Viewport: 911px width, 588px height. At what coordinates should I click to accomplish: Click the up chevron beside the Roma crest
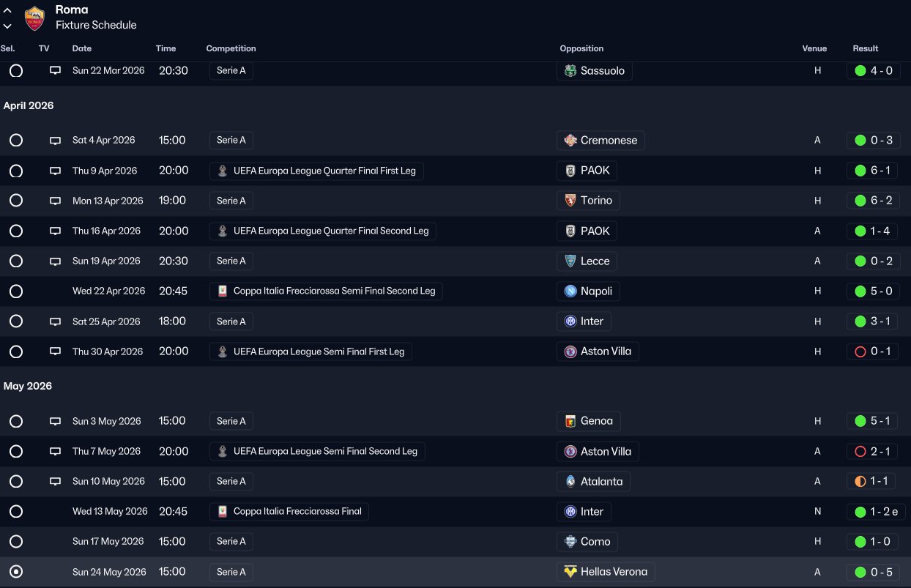tap(7, 11)
